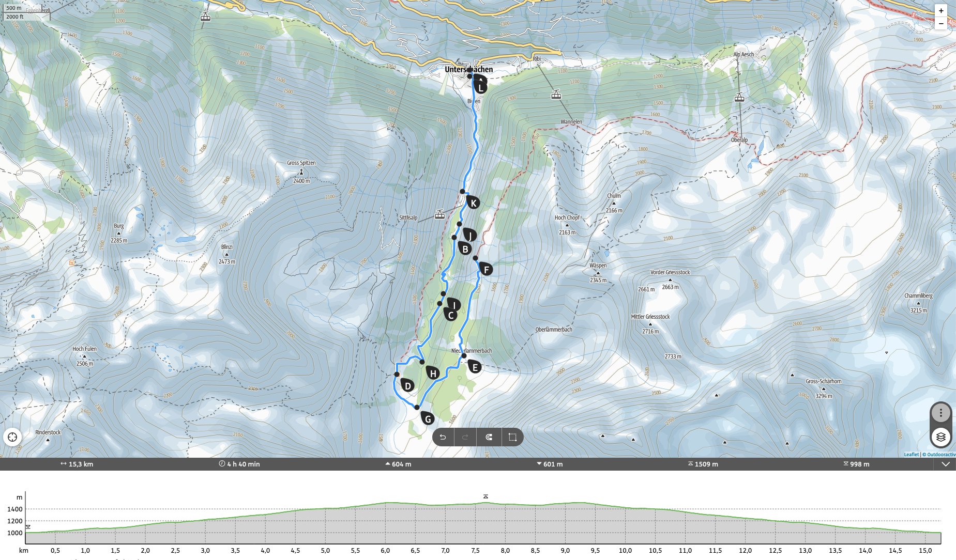Zoom in on the map
Screen dimensions: 956x560
pos(941,10)
